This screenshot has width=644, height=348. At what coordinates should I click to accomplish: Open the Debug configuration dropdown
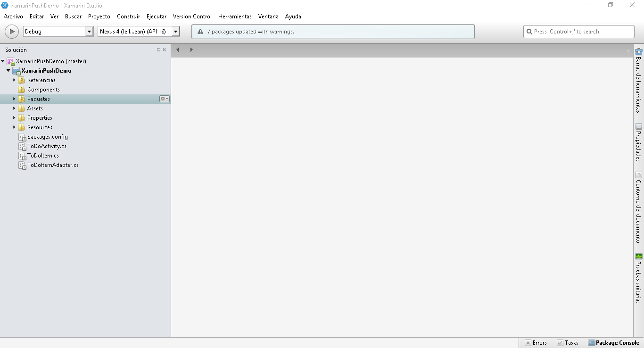coord(58,32)
